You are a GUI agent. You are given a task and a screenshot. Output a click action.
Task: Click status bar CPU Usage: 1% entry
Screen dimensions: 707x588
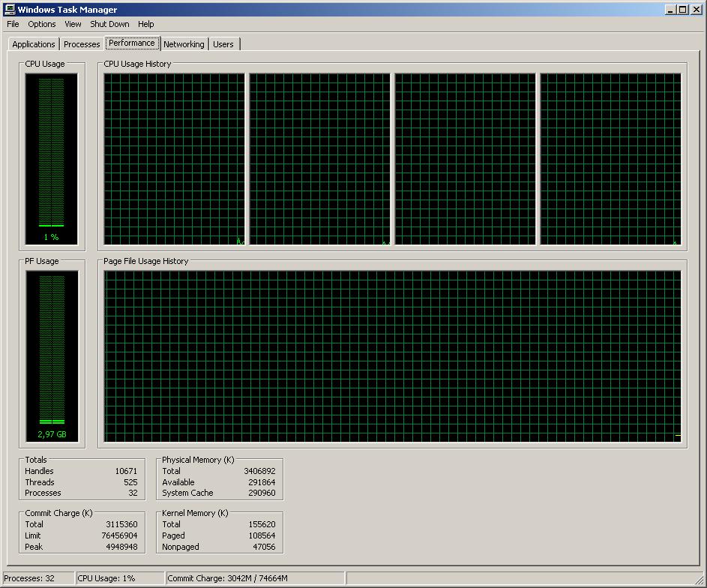coord(120,578)
